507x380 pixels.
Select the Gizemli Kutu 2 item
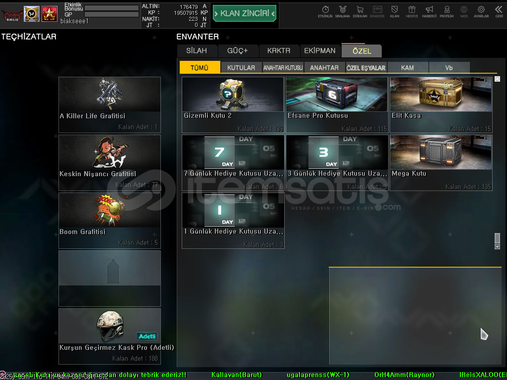tap(233, 105)
